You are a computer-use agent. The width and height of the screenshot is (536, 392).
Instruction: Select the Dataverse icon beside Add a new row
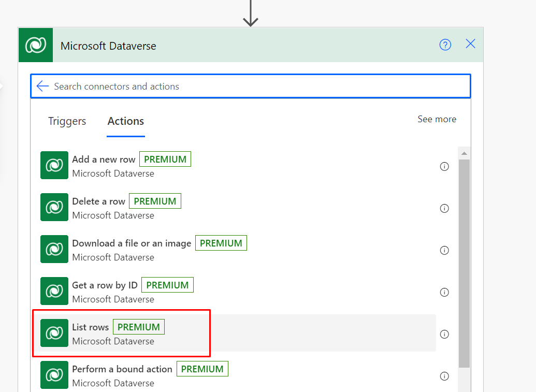click(54, 165)
